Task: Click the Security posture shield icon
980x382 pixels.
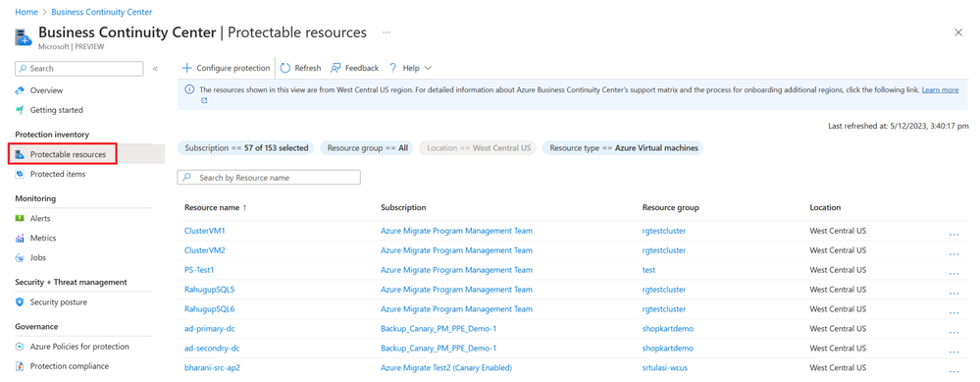Action: pyautogui.click(x=20, y=302)
